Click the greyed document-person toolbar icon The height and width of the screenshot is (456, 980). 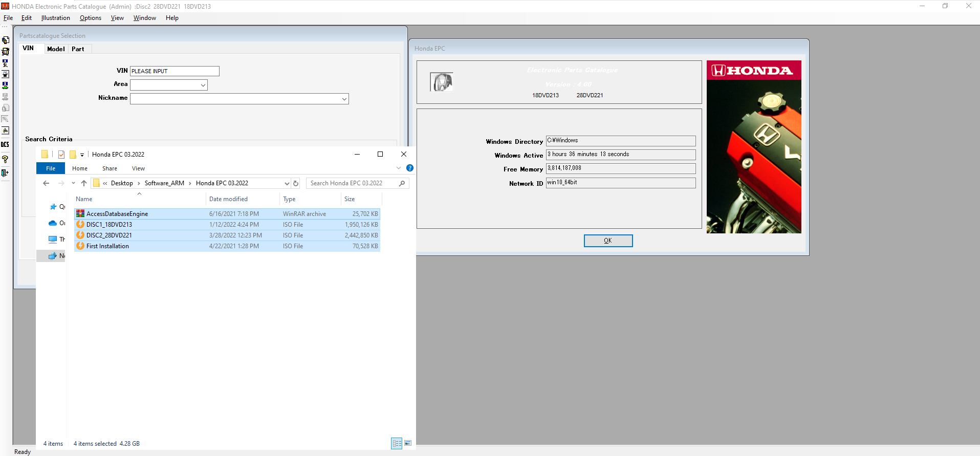[5, 108]
